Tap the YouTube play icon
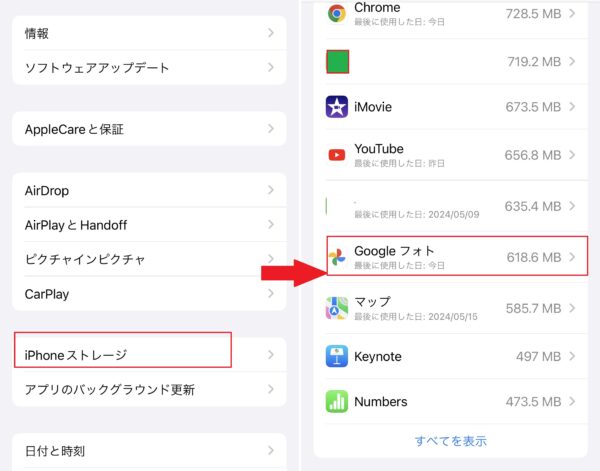 coord(337,155)
